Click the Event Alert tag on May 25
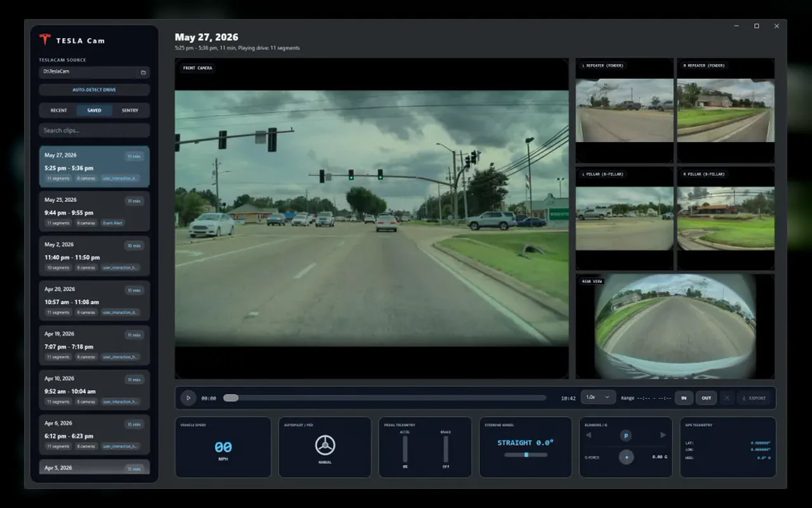Viewport: 812px width, 508px height. (113, 224)
